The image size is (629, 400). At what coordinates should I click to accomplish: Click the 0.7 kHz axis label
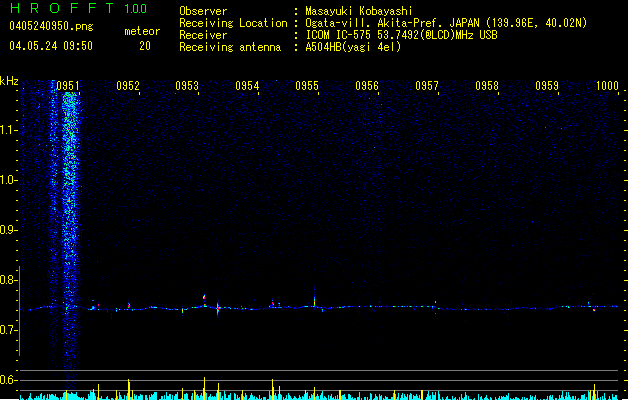click(9, 330)
